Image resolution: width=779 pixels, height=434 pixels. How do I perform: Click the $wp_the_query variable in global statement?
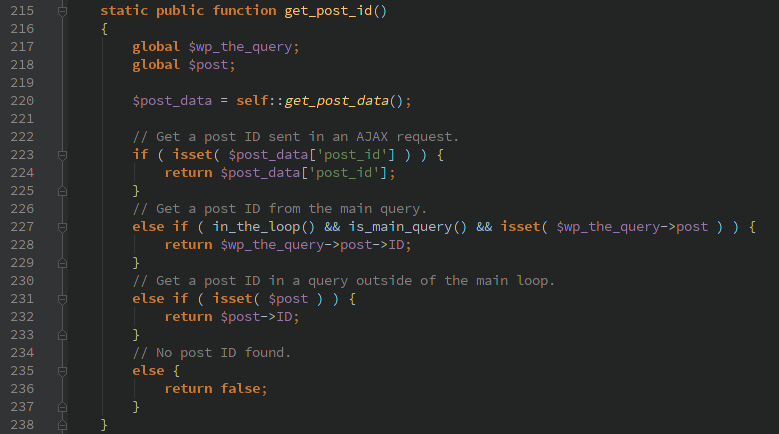(240, 47)
